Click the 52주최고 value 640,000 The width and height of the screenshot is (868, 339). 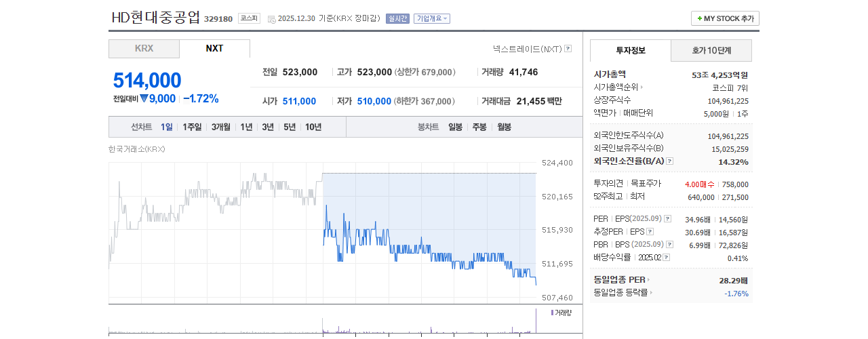(702, 197)
